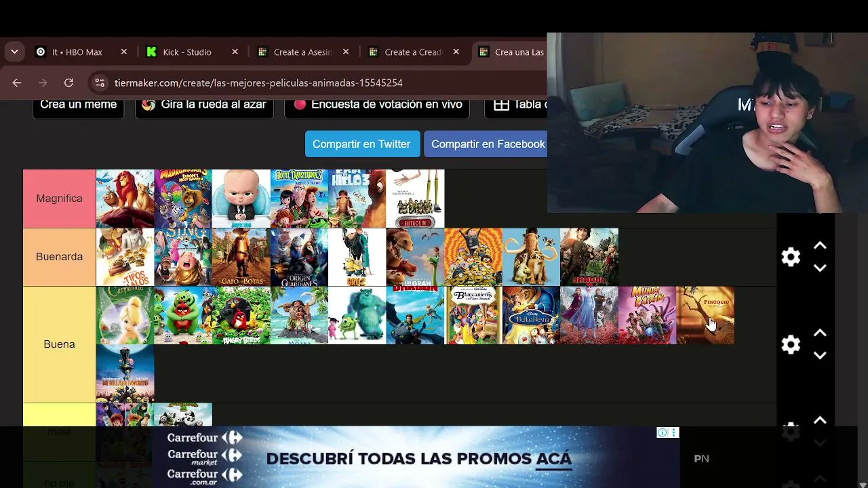This screenshot has width=868, height=488.
Task: Pick the Un Gran Dinosaurio poster
Action: click(415, 257)
